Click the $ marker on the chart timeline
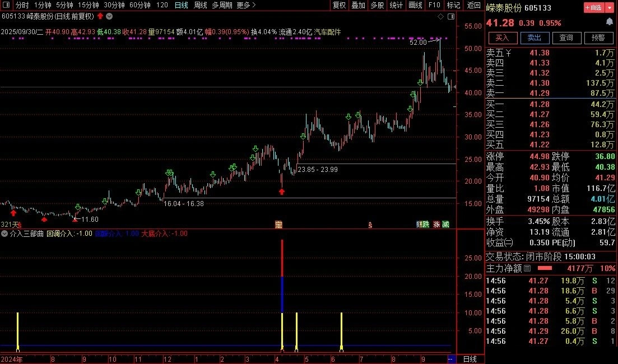This screenshot has width=618, height=364. [370, 225]
